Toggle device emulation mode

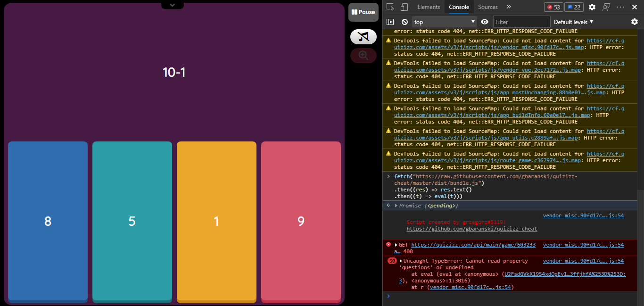click(x=403, y=7)
